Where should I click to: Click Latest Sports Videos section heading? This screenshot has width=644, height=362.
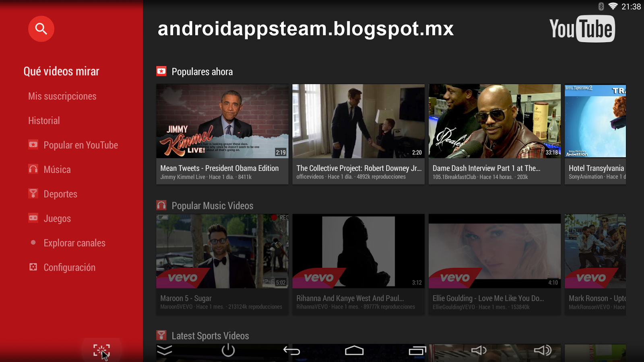[210, 336]
